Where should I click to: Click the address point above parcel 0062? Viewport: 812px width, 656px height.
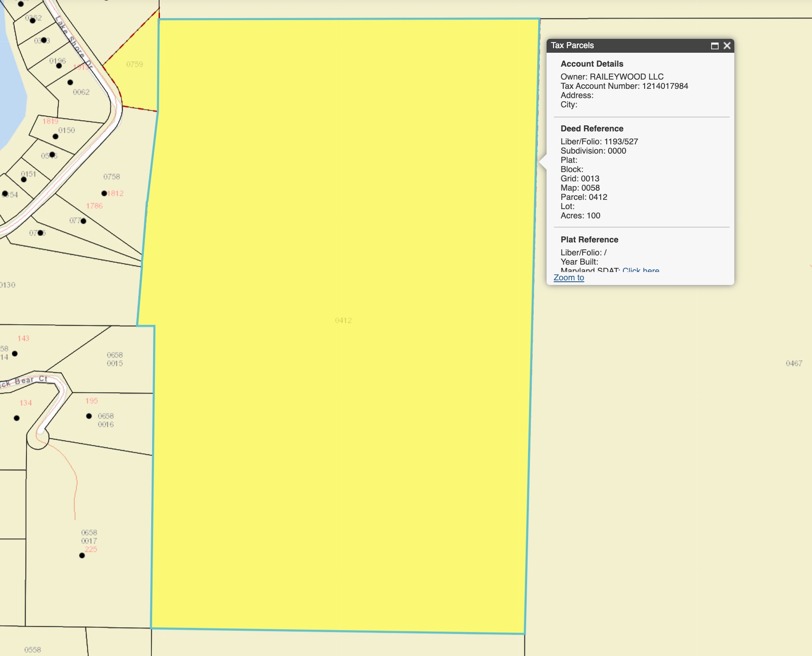70,82
